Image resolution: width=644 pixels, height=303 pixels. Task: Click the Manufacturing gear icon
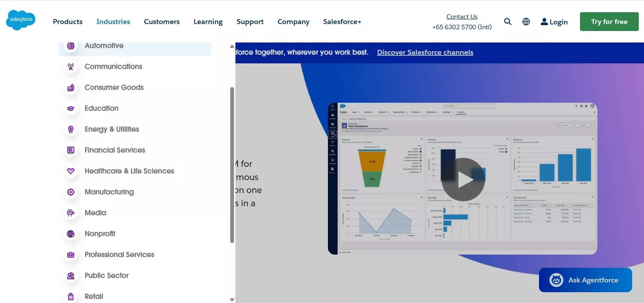click(x=71, y=192)
